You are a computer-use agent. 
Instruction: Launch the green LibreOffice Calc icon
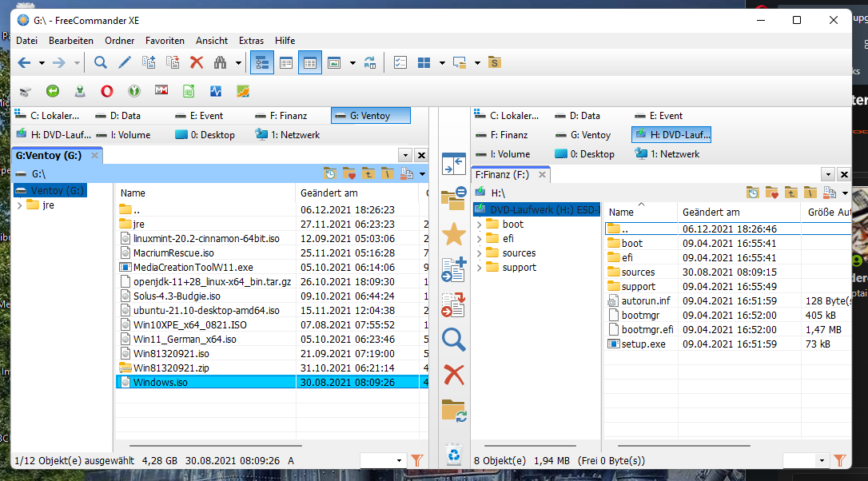189,91
